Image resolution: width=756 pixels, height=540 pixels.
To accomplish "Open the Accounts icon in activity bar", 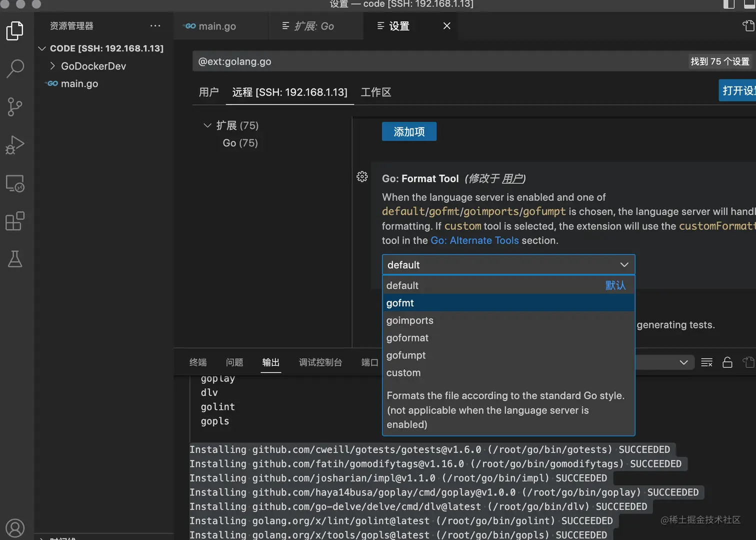I will [15, 528].
